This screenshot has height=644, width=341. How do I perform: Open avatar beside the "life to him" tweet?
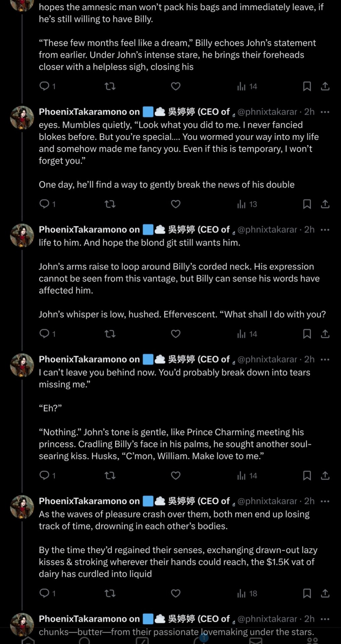point(22,235)
